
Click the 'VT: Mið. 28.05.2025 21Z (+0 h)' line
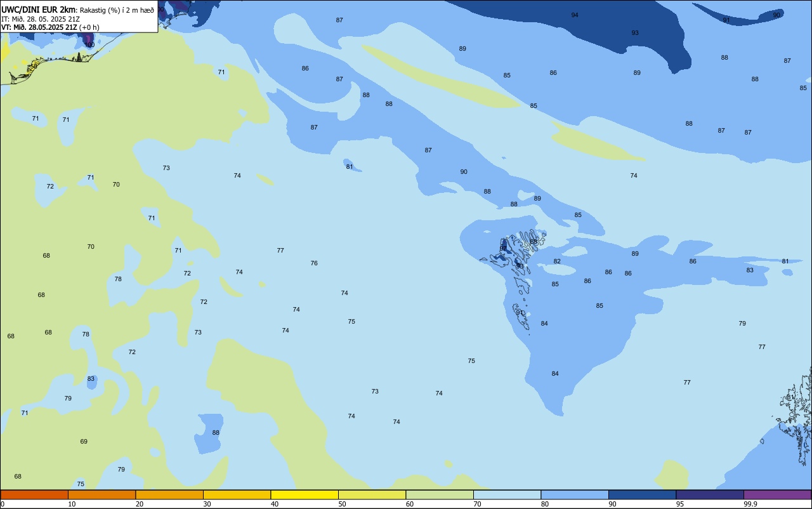pyautogui.click(x=50, y=27)
